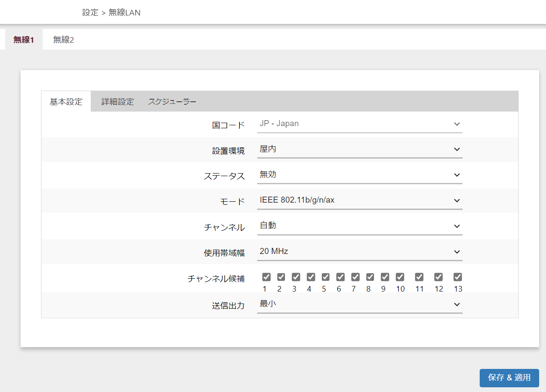This screenshot has width=546, height=392.
Task: Uncheck channel candidate 7 checkbox
Action: [356, 277]
